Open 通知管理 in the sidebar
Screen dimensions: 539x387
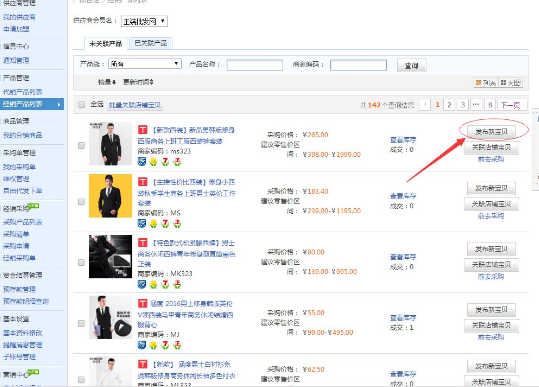click(x=16, y=60)
